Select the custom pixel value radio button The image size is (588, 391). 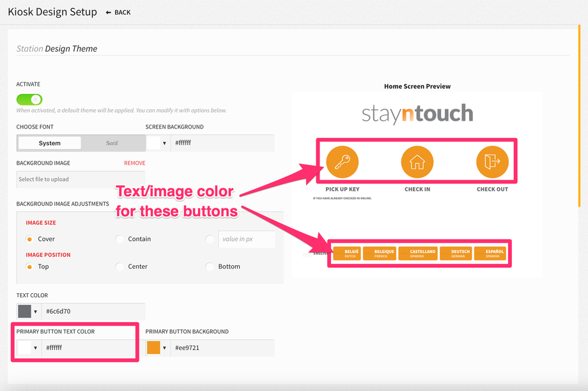pyautogui.click(x=210, y=239)
